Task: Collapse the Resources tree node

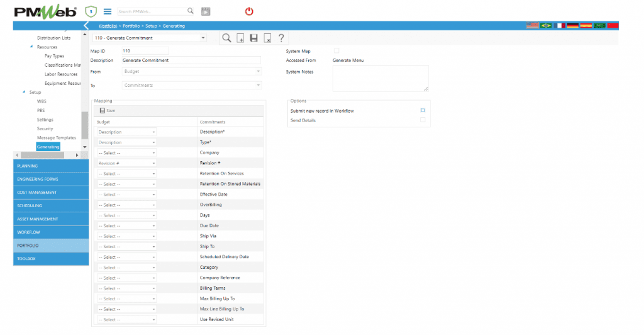Action: [x=31, y=47]
